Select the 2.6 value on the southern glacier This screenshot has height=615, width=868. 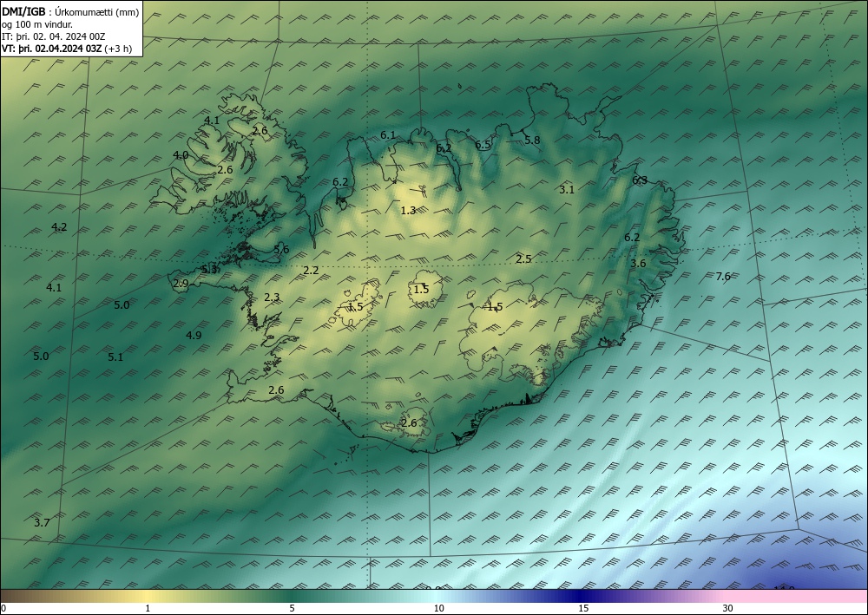tap(409, 423)
